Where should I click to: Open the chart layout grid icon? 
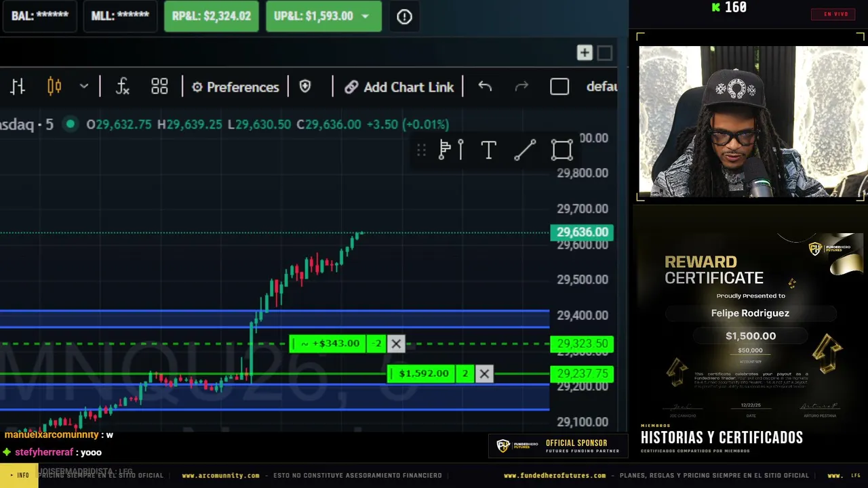coord(159,87)
